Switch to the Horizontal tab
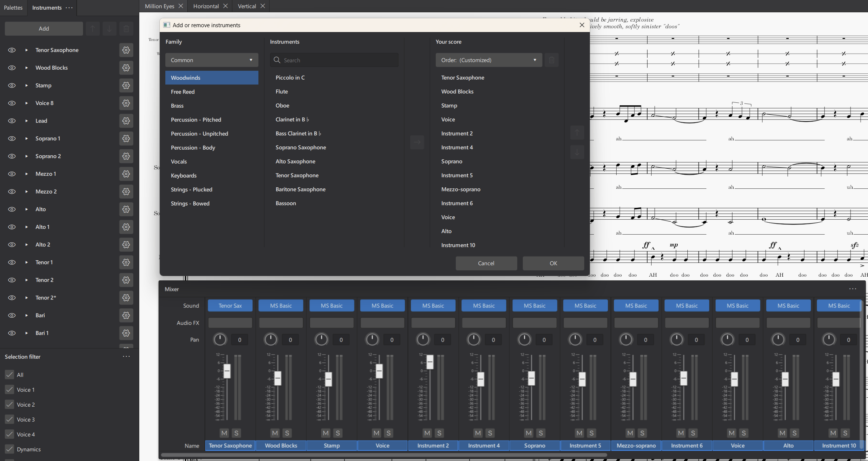Screen dimensions: 868x461 coord(206,6)
